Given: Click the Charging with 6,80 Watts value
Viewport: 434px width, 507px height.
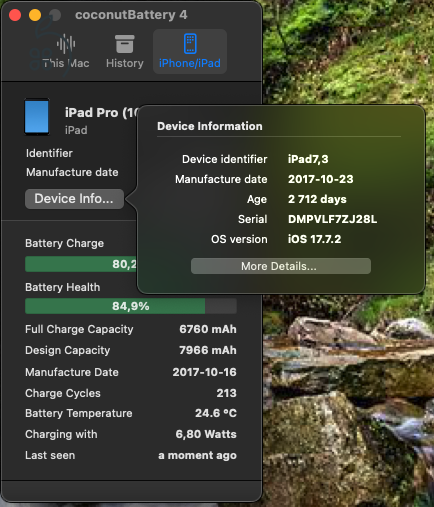Looking at the screenshot, I should (206, 434).
